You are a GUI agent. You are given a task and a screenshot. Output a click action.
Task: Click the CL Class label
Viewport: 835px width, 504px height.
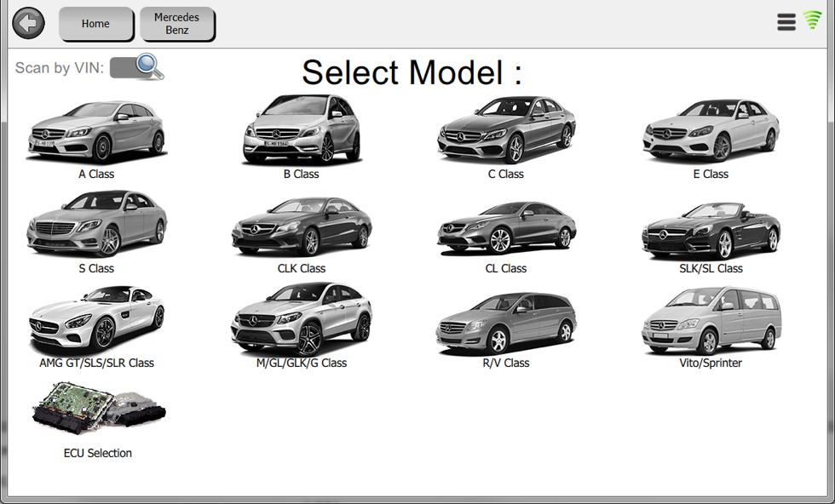tap(506, 268)
